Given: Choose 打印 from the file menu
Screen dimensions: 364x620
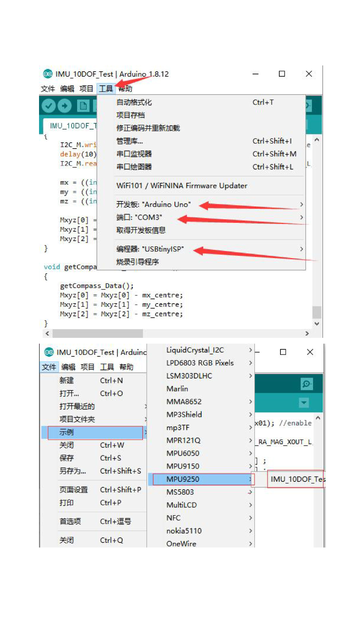Looking at the screenshot, I should [x=94, y=503].
